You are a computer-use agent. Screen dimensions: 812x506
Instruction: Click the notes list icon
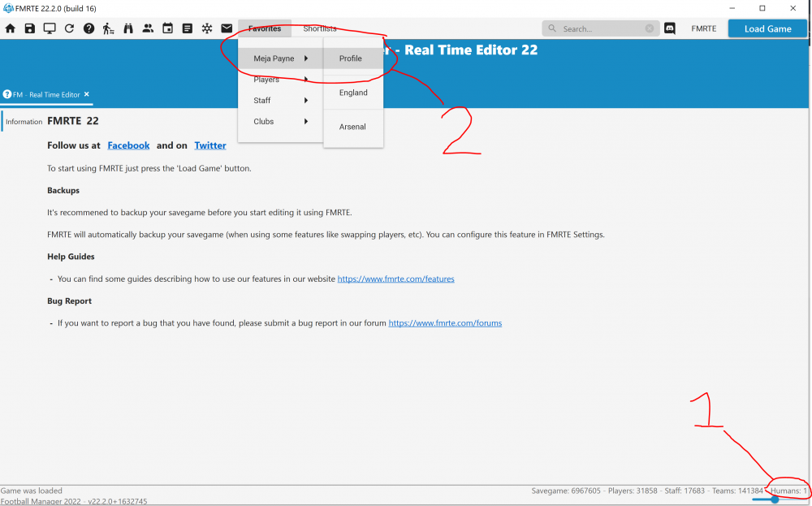click(x=187, y=28)
